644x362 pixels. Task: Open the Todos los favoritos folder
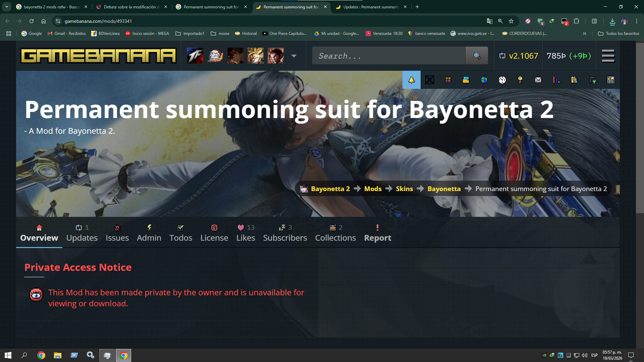point(619,34)
